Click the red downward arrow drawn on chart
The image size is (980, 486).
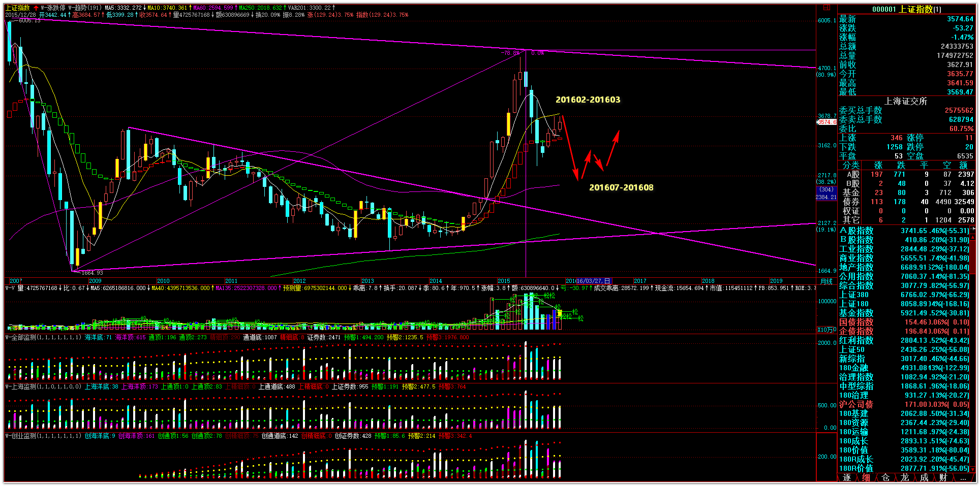[x=570, y=147]
